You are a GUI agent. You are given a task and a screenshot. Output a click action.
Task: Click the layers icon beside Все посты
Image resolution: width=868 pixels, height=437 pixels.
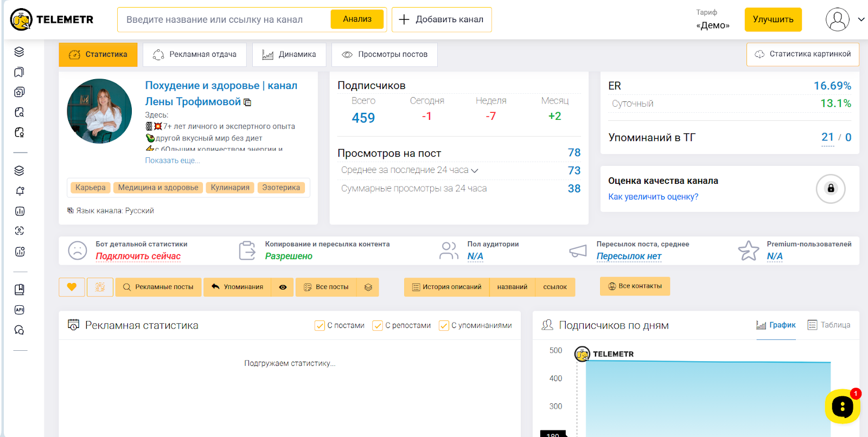(x=368, y=287)
